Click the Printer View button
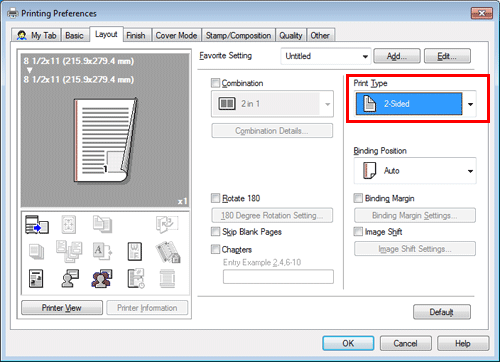This screenshot has height=362, width=500. (x=62, y=308)
